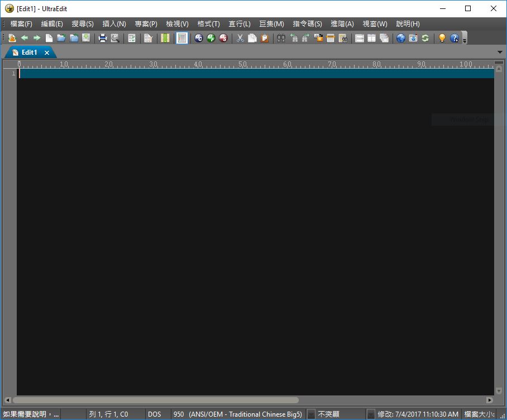Click the vertical scrollbar down arrow
The height and width of the screenshot is (420, 507).
click(x=499, y=391)
